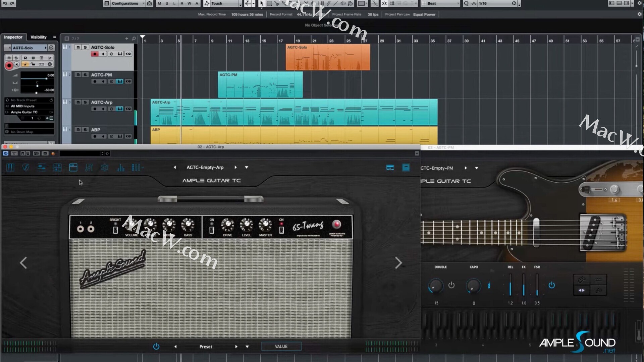
Task: Open the gear settings icon in Ample Guitar
Action: click(105, 167)
